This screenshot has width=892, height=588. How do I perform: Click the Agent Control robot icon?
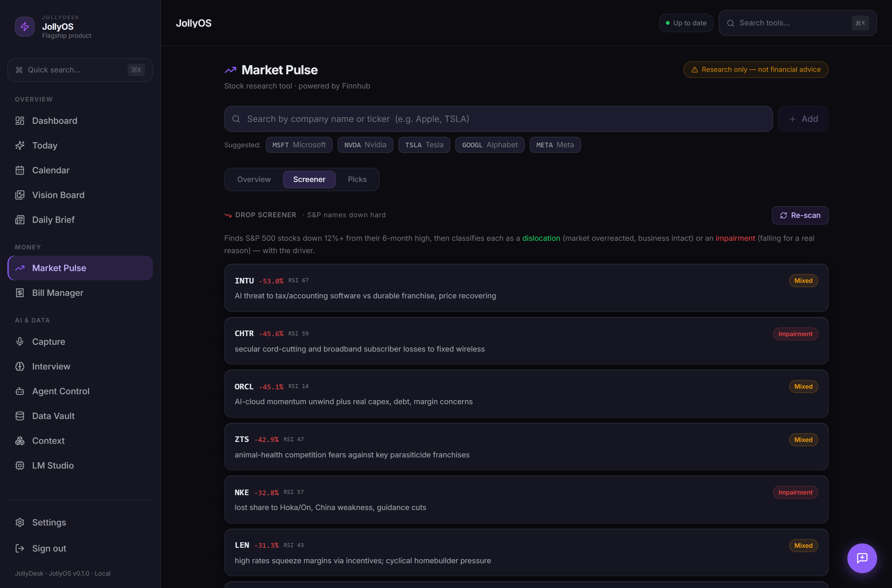coord(20,391)
